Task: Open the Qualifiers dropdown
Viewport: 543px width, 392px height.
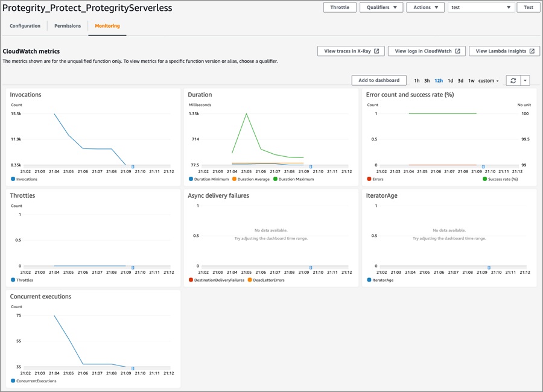Action: [x=381, y=7]
